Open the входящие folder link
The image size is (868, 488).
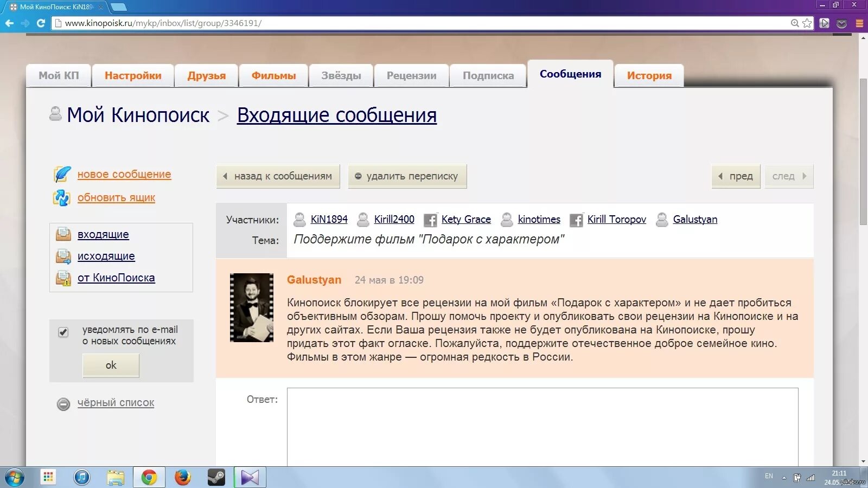(x=103, y=234)
